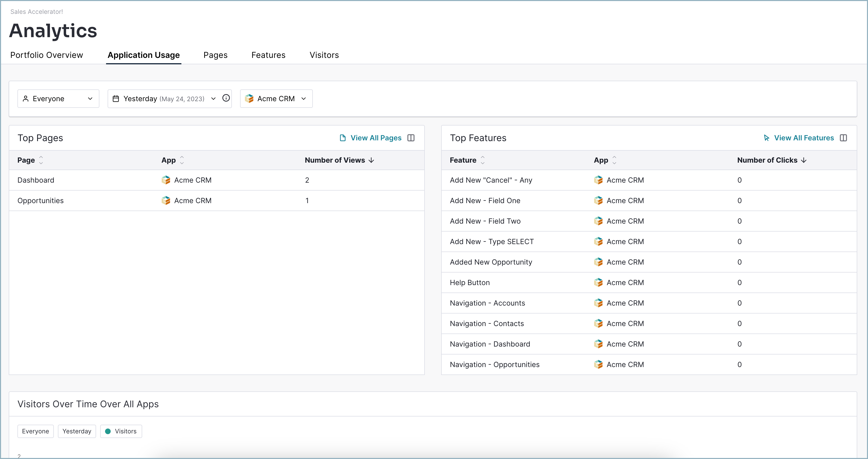Open column settings icon in Top Pages

411,138
